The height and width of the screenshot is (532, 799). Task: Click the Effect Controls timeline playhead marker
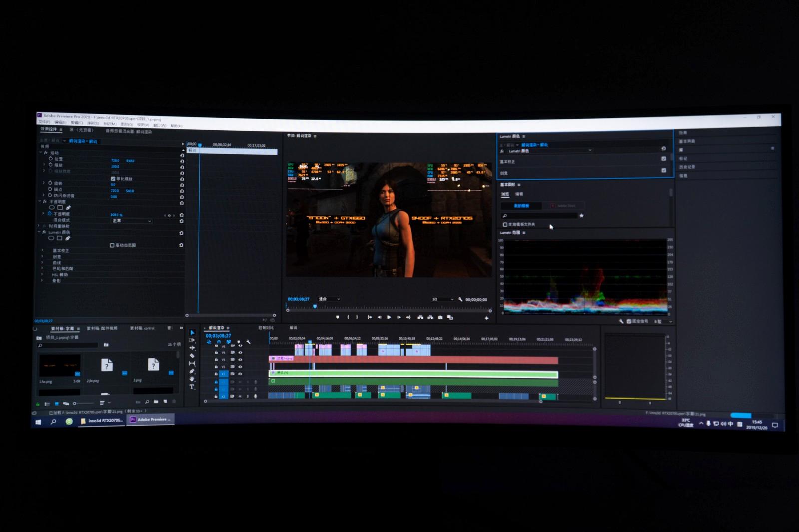(200, 145)
